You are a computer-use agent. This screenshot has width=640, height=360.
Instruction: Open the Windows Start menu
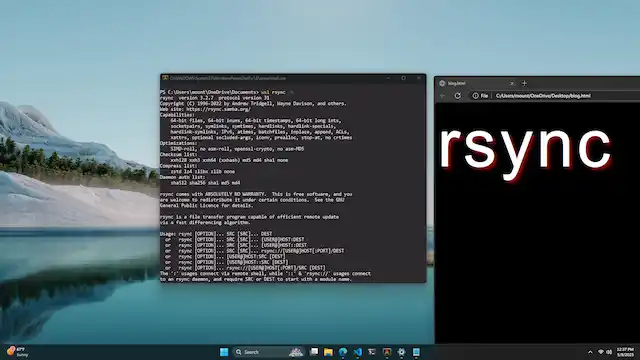point(224,352)
